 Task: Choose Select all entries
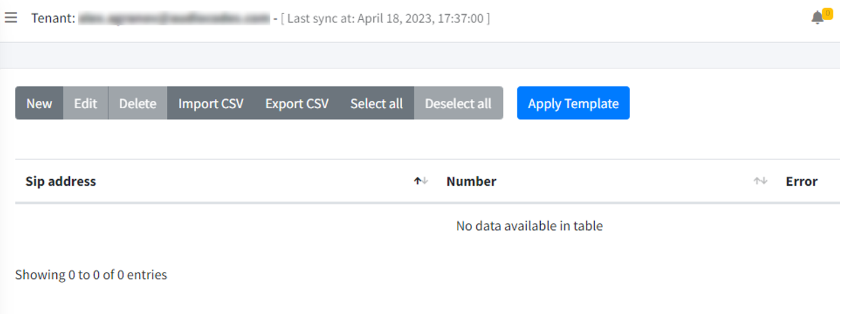(x=376, y=103)
